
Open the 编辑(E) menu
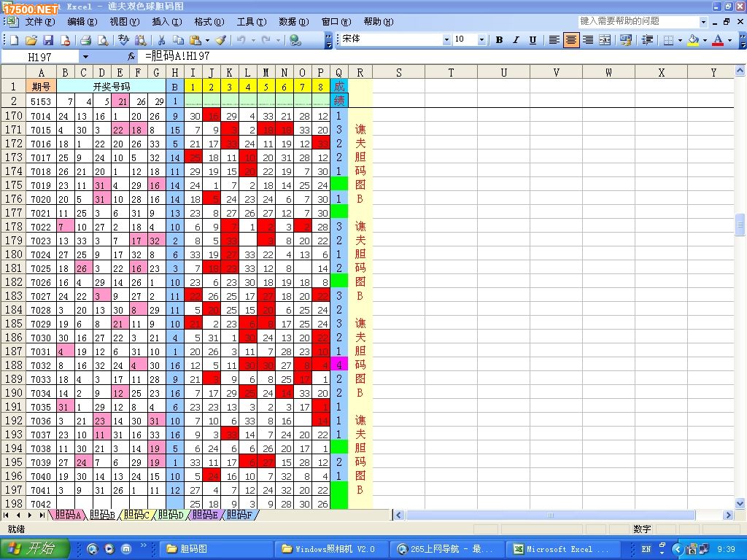82,22
